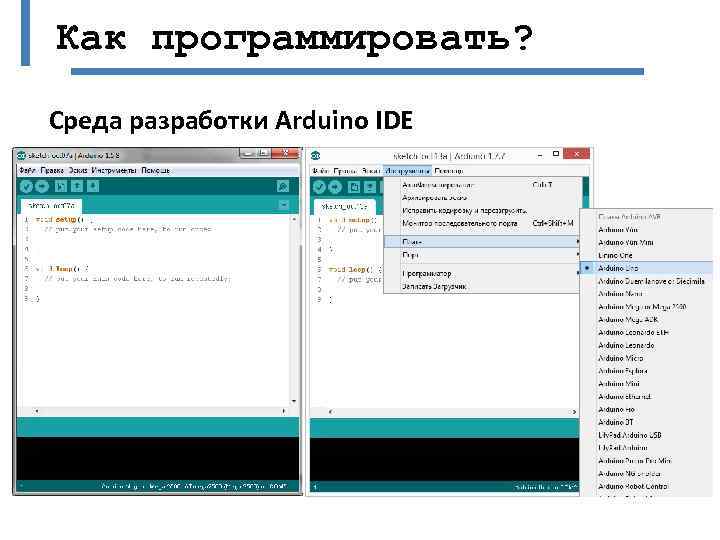Screen dimensions: 720x540
Task: Click Upload arrow icon in Arduino 1.6.8 window
Action: point(42,186)
